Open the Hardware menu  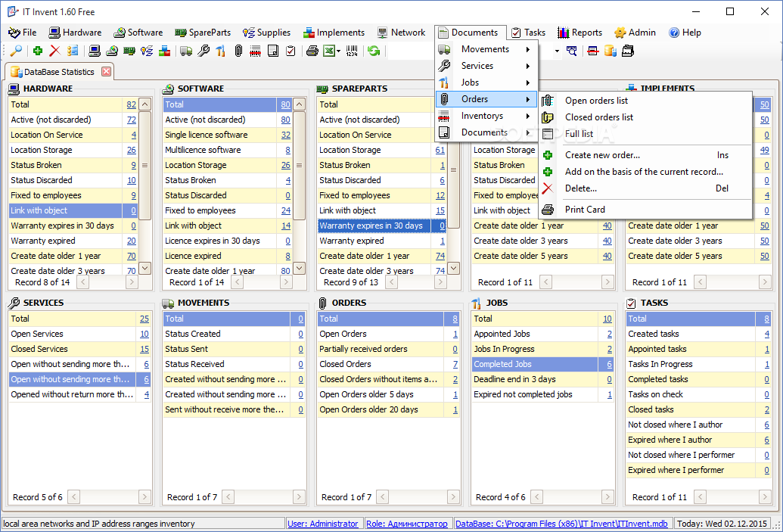coord(75,33)
